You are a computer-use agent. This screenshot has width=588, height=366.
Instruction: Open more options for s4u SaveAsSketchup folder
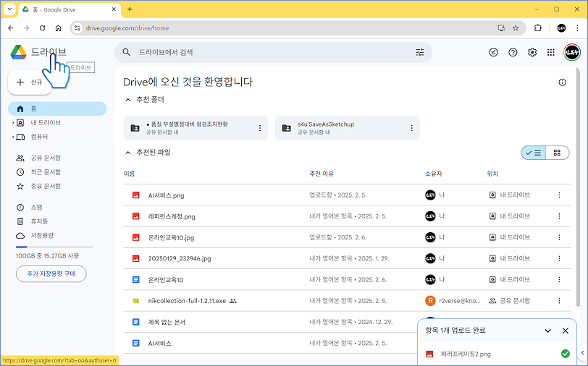pyautogui.click(x=411, y=128)
